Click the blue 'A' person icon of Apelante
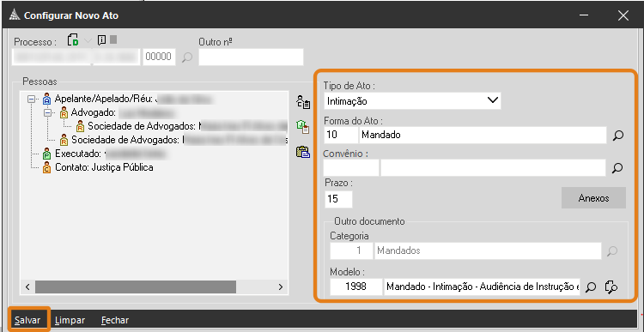 click(47, 99)
